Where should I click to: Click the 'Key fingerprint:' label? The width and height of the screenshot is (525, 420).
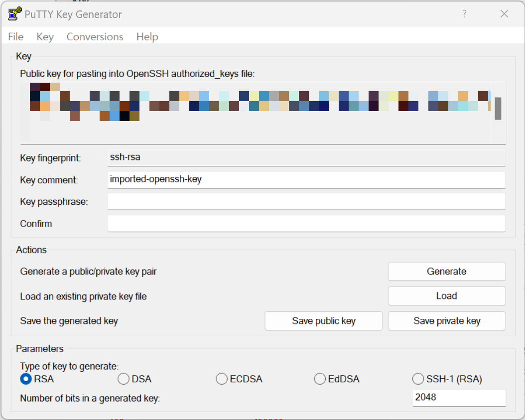tap(51, 158)
